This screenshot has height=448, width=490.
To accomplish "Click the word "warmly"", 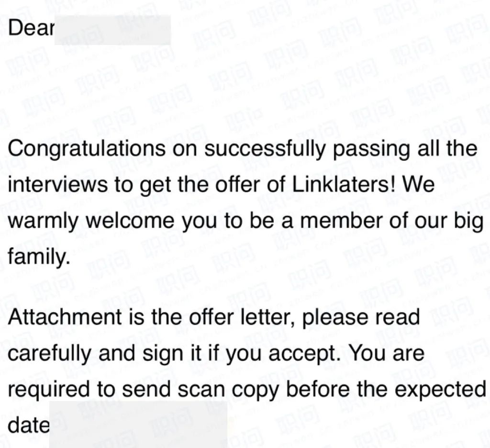I will click(43, 221).
